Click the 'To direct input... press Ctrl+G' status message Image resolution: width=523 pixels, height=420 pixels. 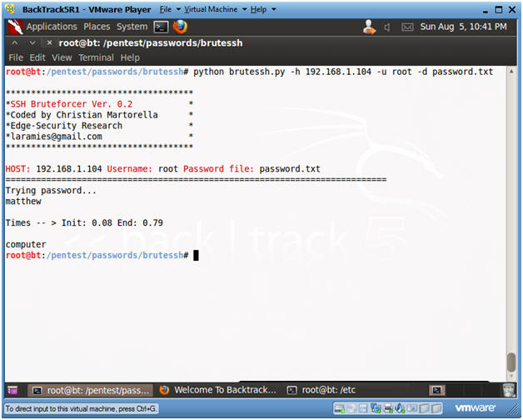[x=81, y=408]
